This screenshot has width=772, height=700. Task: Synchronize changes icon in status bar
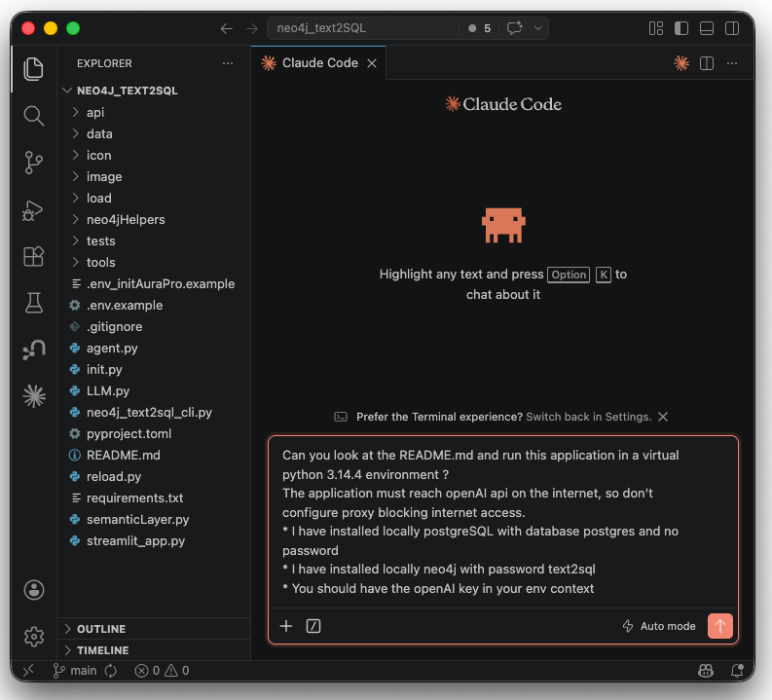pos(111,671)
